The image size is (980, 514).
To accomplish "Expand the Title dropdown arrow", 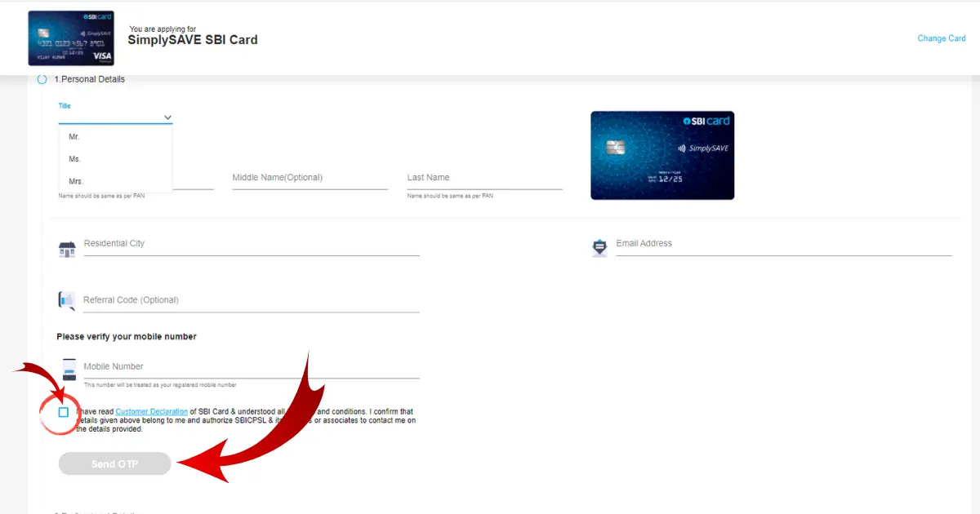I will point(167,117).
